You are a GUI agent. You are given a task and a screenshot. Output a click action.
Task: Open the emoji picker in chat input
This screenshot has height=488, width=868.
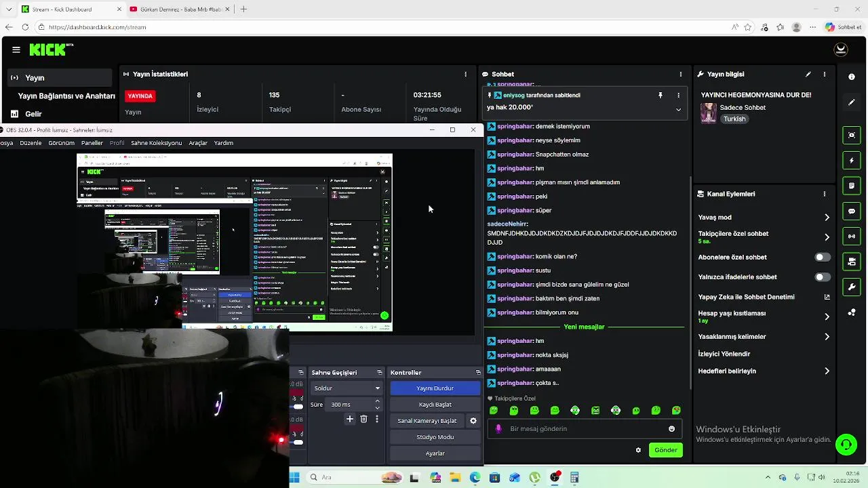672,429
